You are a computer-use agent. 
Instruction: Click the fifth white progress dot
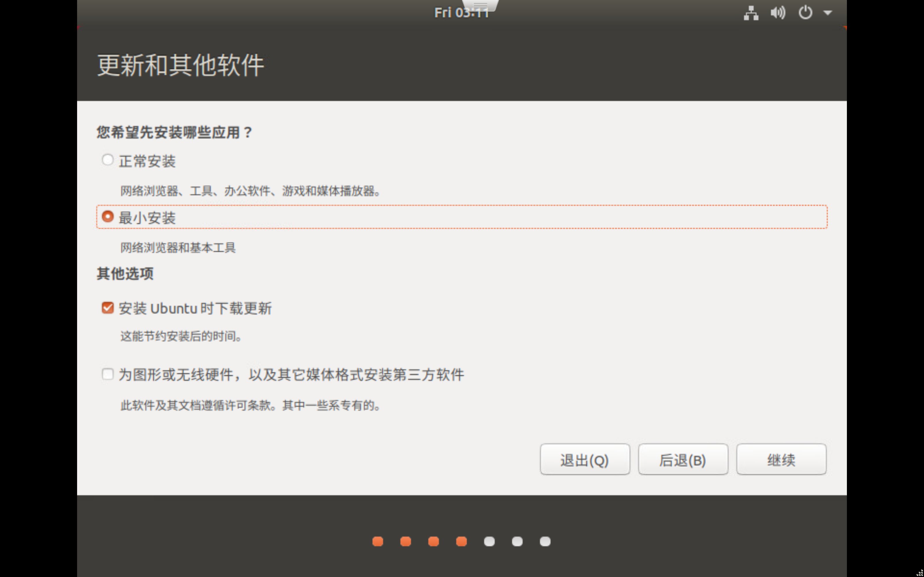489,541
